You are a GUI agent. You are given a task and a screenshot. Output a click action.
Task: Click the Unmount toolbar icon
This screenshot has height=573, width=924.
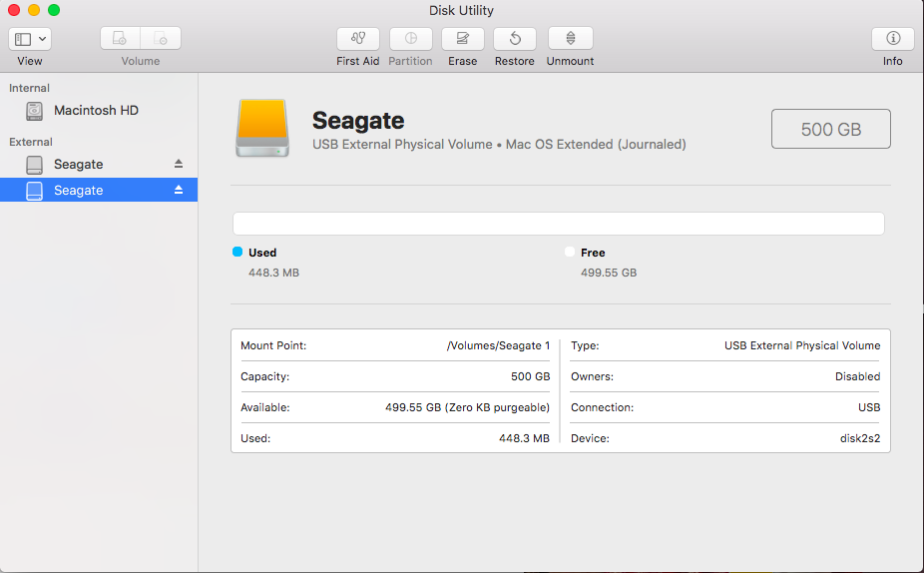pos(571,38)
